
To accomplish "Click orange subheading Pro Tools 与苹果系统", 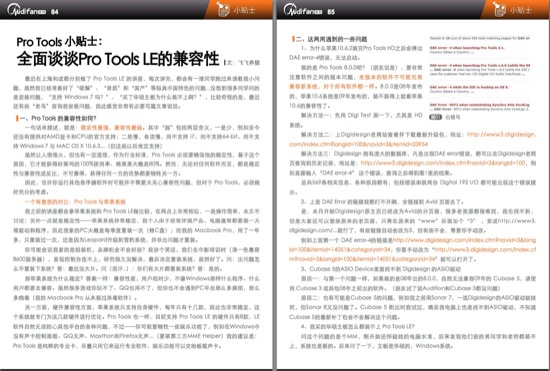I will 100,202.
